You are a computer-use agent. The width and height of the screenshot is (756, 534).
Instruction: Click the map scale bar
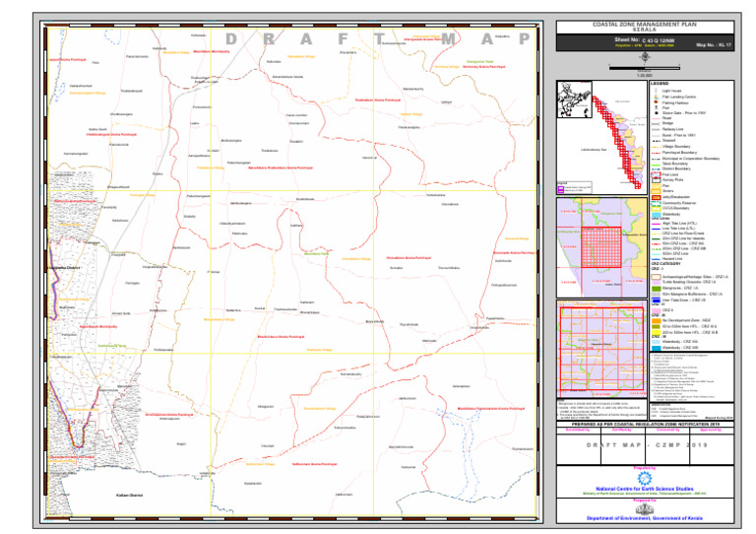645,69
